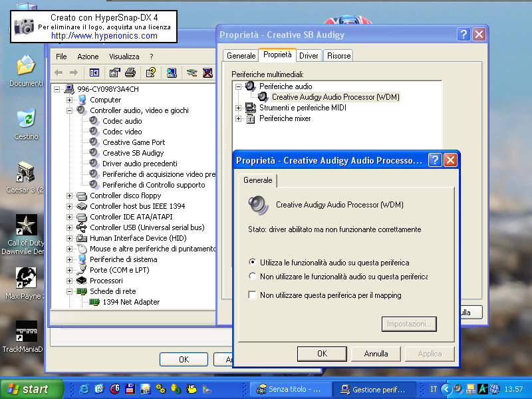
Task: Click the Forward arrow in Device Manager toolbar
Action: click(x=74, y=72)
